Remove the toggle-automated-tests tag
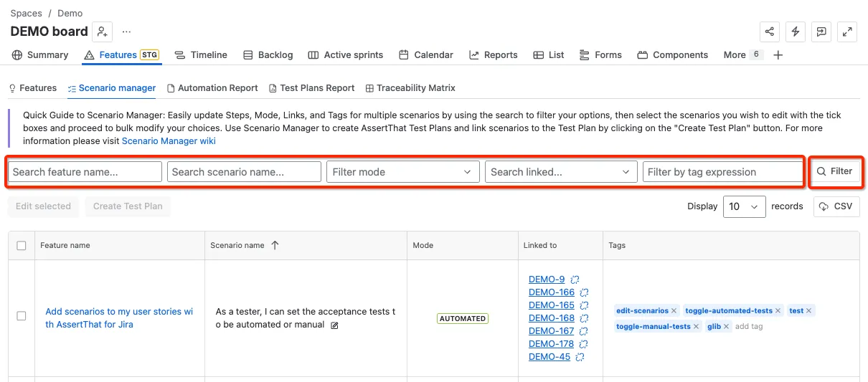The height and width of the screenshot is (382, 868). 778,311
